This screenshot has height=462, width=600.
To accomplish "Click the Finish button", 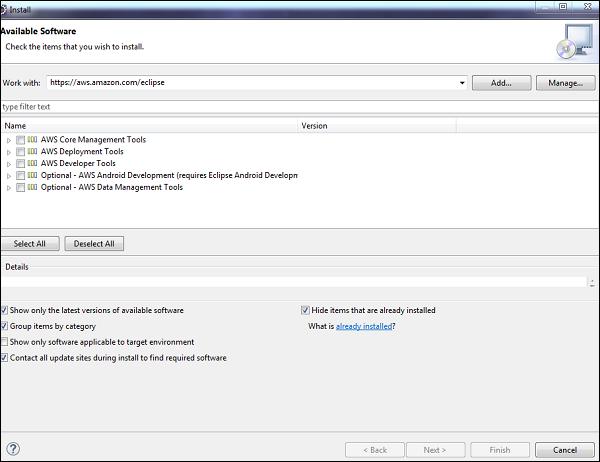I will pos(500,450).
